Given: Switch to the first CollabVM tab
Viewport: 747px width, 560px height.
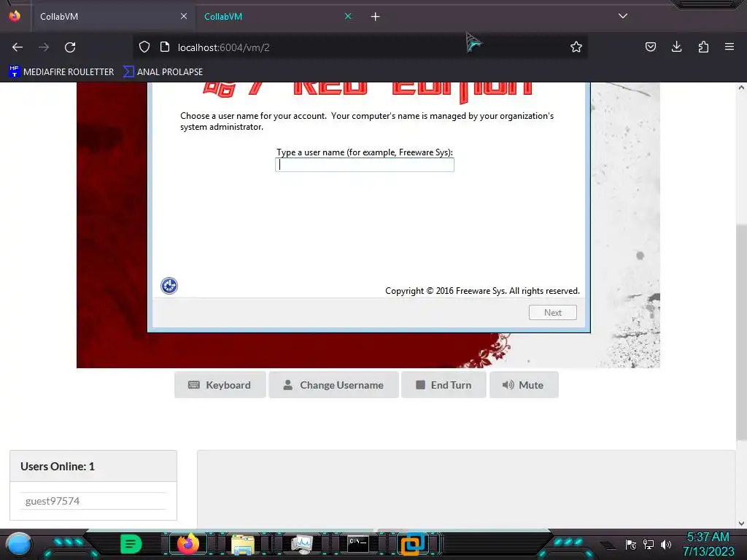Looking at the screenshot, I should [113, 17].
